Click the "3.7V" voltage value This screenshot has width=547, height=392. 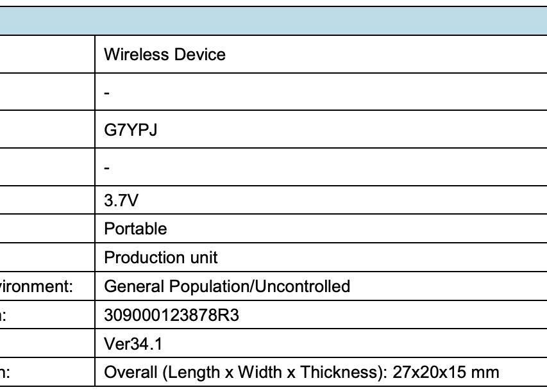tap(121, 201)
